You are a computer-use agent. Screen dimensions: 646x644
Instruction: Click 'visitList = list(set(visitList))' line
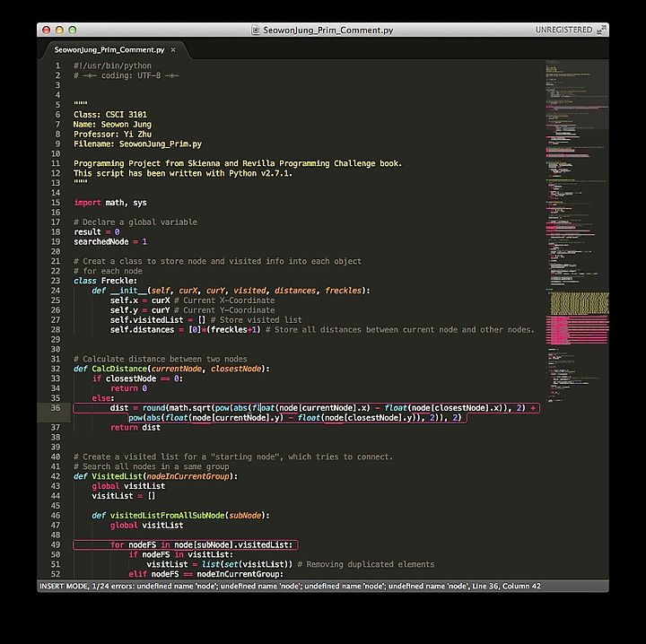click(x=220, y=564)
